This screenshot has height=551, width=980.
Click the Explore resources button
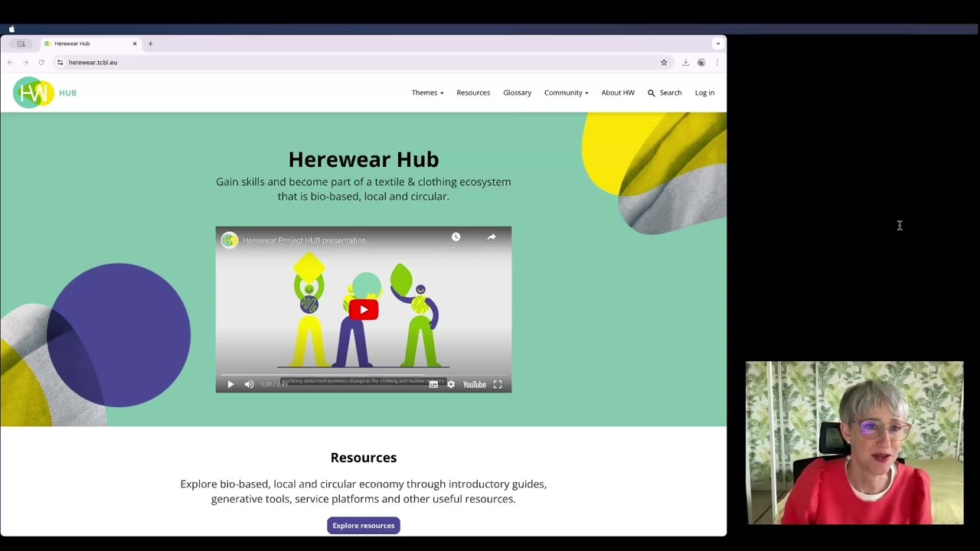coord(364,526)
